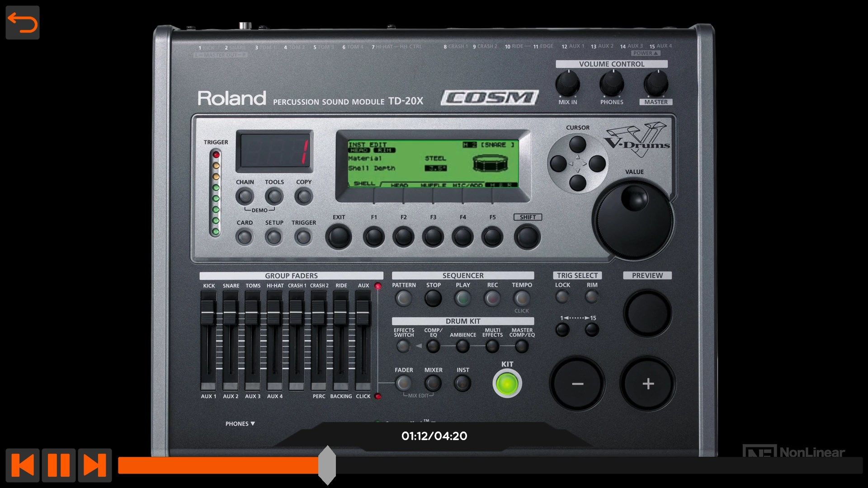
Task: Click the TRIGGER button under COPY
Action: [x=303, y=237]
